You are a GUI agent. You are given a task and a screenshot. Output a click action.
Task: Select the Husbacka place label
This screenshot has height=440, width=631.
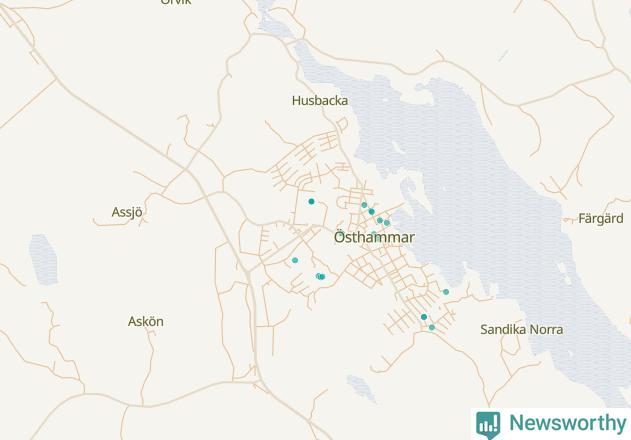(x=320, y=101)
